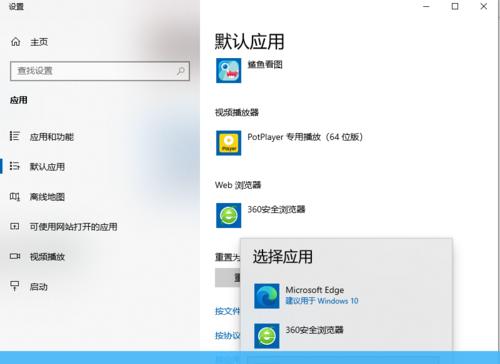Image resolution: width=500 pixels, height=364 pixels.
Task: Open 离线地图 in the sidebar
Action: [x=47, y=197]
